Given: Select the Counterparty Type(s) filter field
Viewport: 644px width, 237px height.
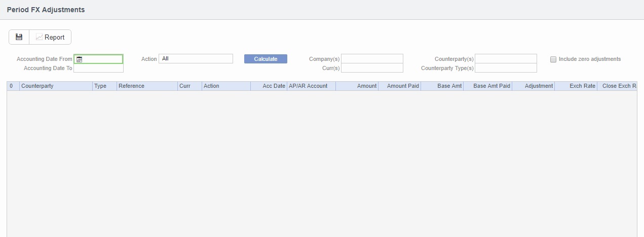Looking at the screenshot, I should click(506, 68).
